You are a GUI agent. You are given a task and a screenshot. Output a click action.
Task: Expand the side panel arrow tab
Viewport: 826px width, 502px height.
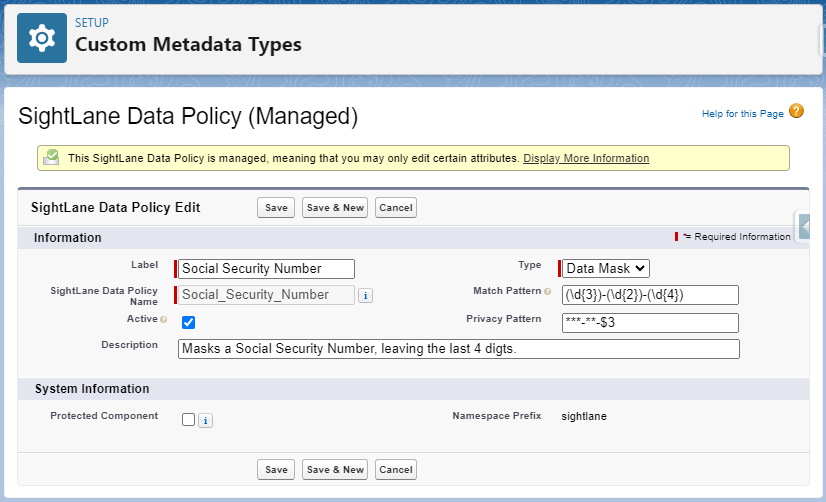[x=804, y=227]
